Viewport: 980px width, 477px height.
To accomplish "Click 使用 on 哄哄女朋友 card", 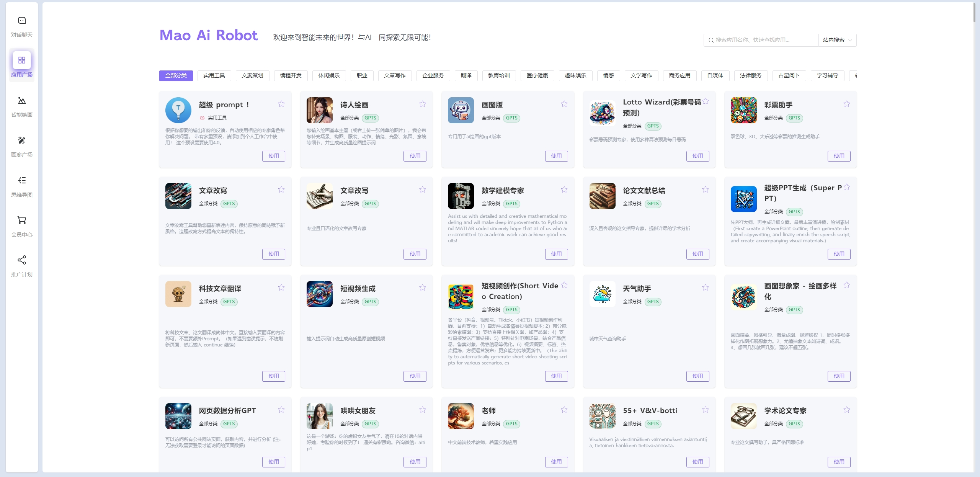I will (415, 462).
